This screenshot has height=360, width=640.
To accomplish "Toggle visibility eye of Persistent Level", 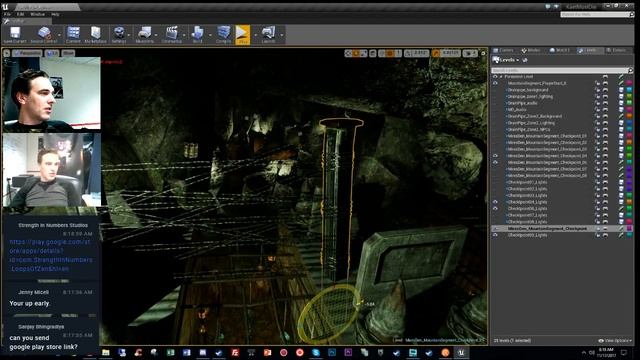I will (x=495, y=77).
